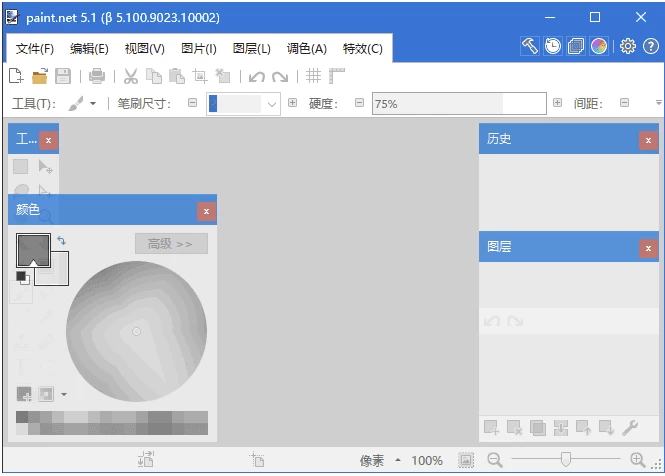This screenshot has height=476, width=665.
Task: Click the 高级 >> button
Action: pos(171,244)
